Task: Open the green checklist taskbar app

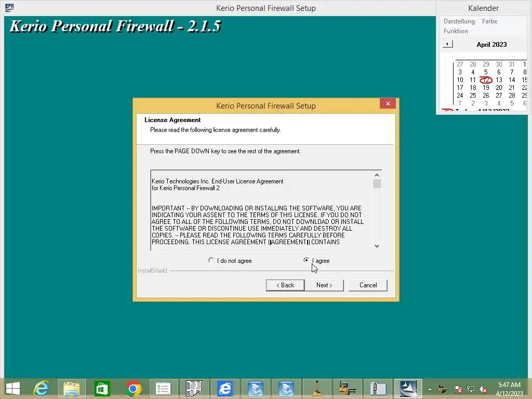Action: tap(163, 389)
